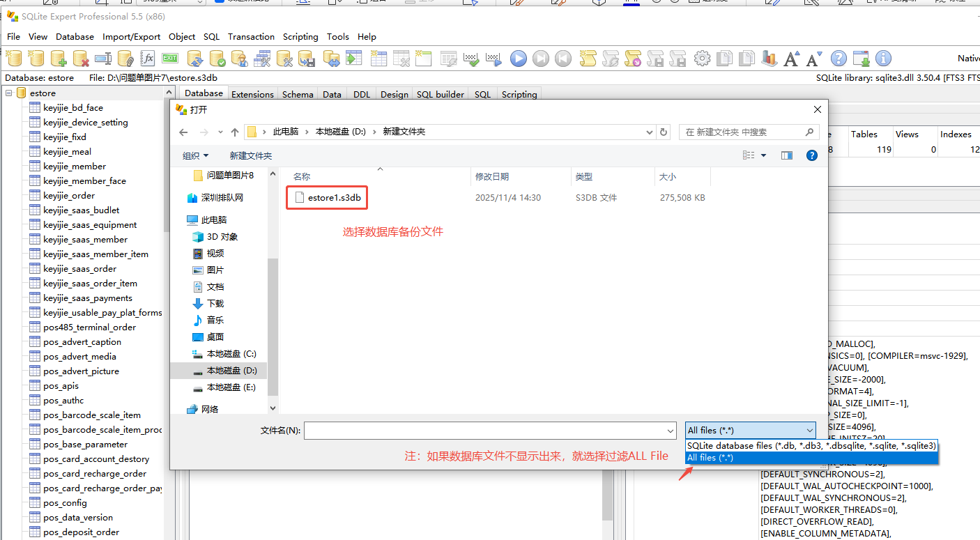Click the All files (*.*) filter combo box

[x=751, y=431]
